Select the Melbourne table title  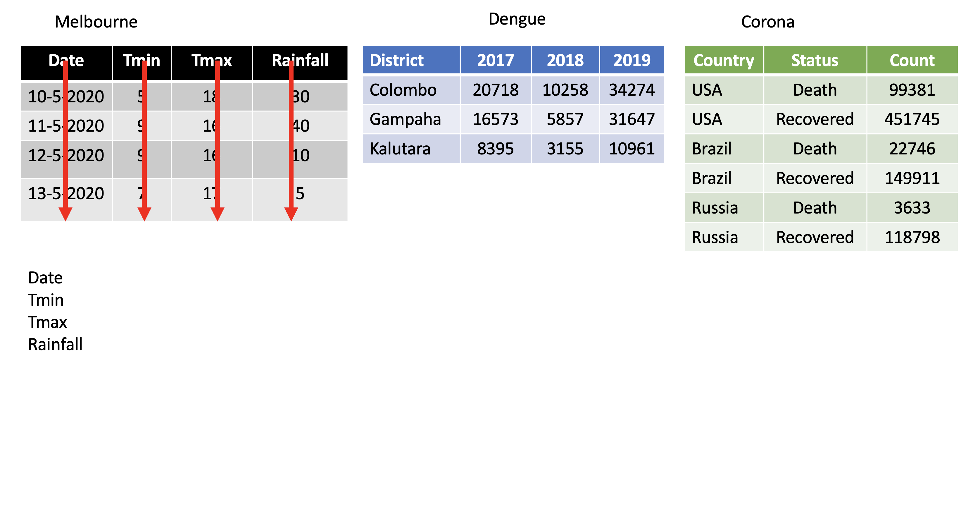coord(96,22)
